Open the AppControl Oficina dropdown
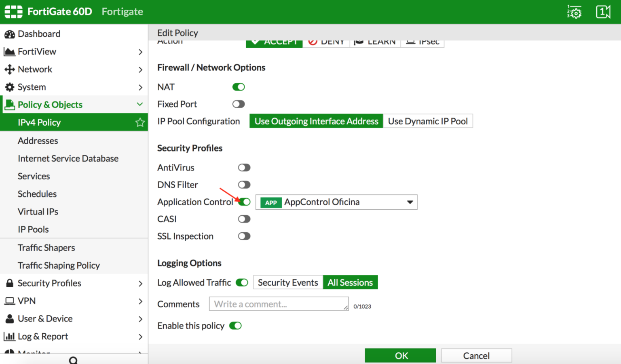 click(x=409, y=202)
